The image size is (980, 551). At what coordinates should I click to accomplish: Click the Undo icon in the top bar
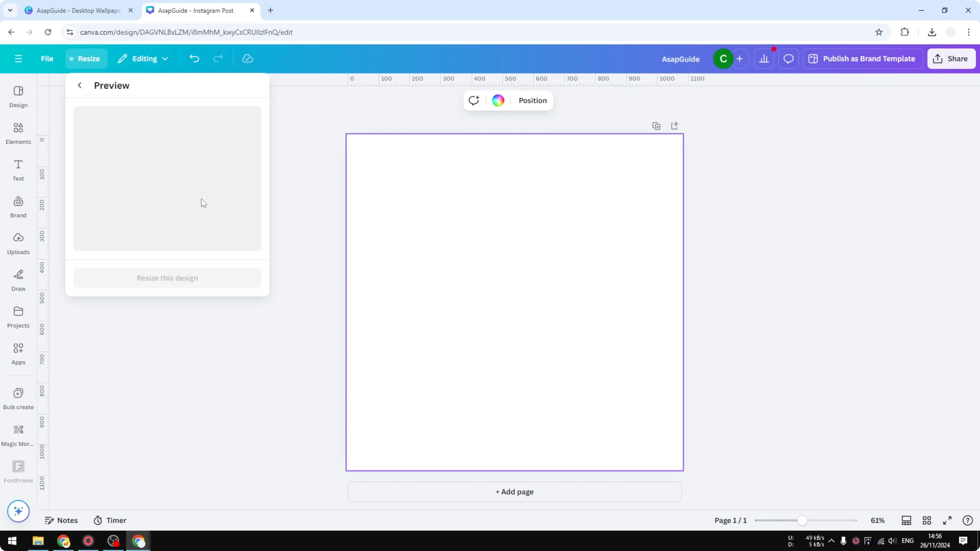(x=194, y=58)
